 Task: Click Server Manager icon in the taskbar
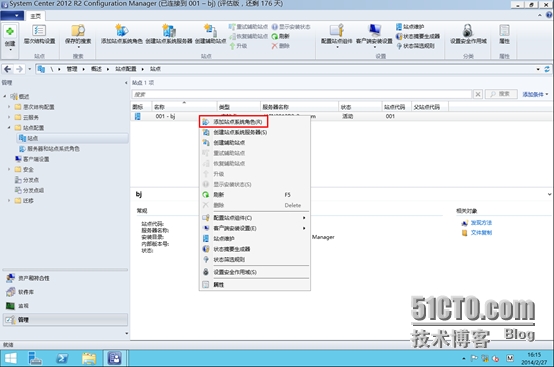coord(35,358)
